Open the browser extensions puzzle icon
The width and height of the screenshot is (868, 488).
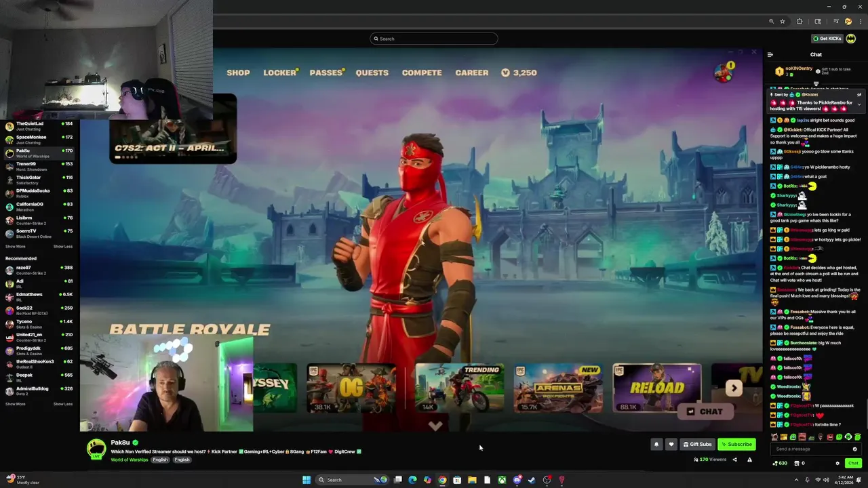click(800, 22)
